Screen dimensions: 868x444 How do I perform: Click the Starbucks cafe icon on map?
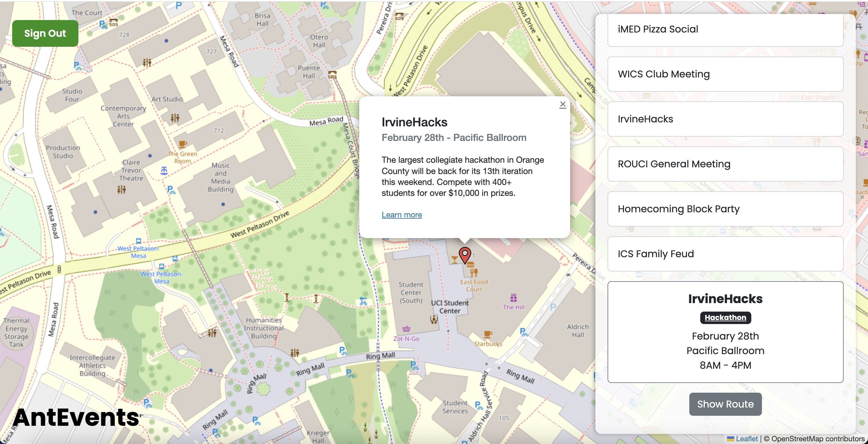(487, 334)
